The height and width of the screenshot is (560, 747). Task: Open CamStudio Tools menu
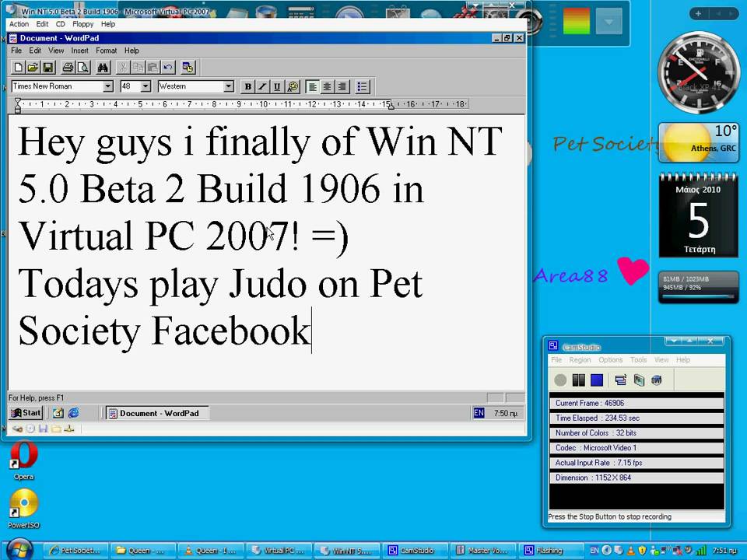pyautogui.click(x=638, y=360)
